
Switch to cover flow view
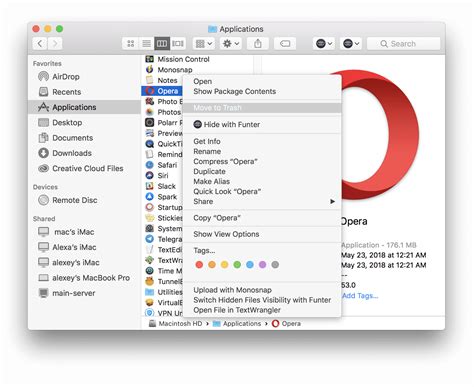point(178,44)
